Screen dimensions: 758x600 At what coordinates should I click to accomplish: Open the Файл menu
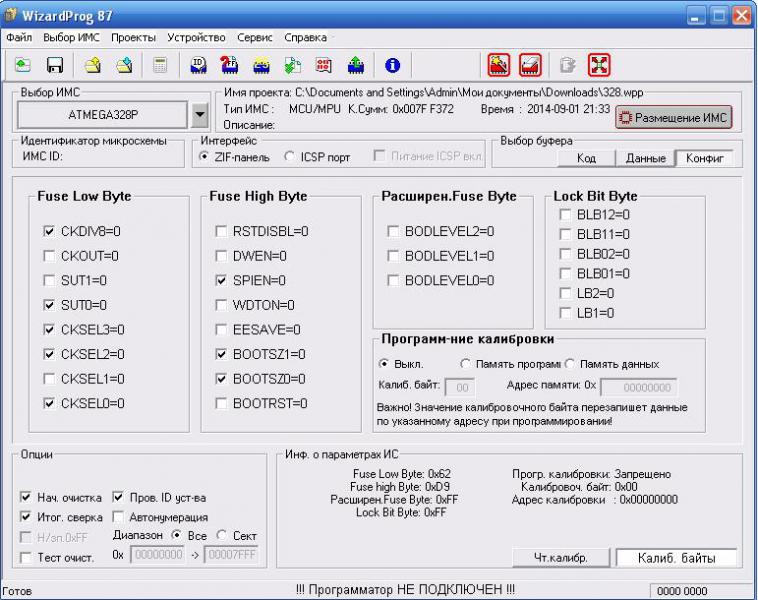click(x=19, y=37)
